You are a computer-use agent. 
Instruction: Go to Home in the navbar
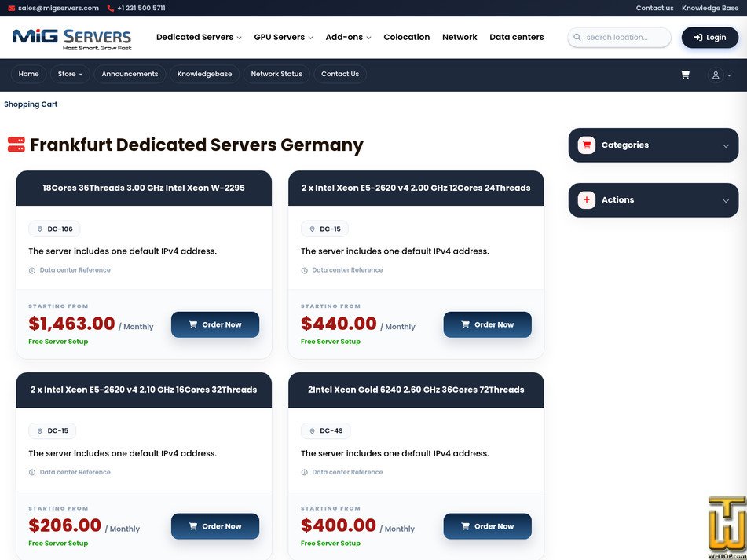click(28, 75)
